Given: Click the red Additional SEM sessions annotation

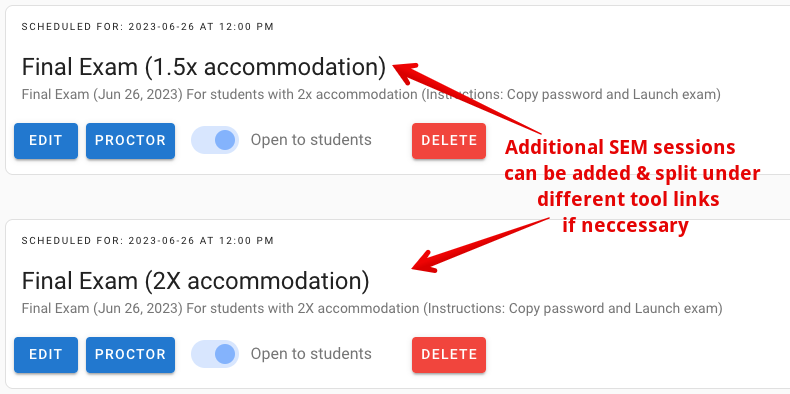Looking at the screenshot, I should [x=632, y=186].
